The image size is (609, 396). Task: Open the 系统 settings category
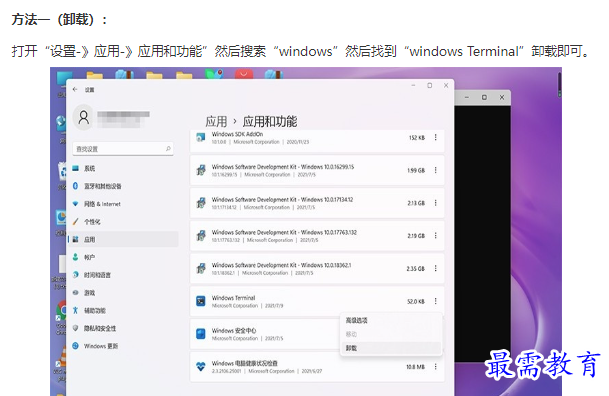(123, 168)
